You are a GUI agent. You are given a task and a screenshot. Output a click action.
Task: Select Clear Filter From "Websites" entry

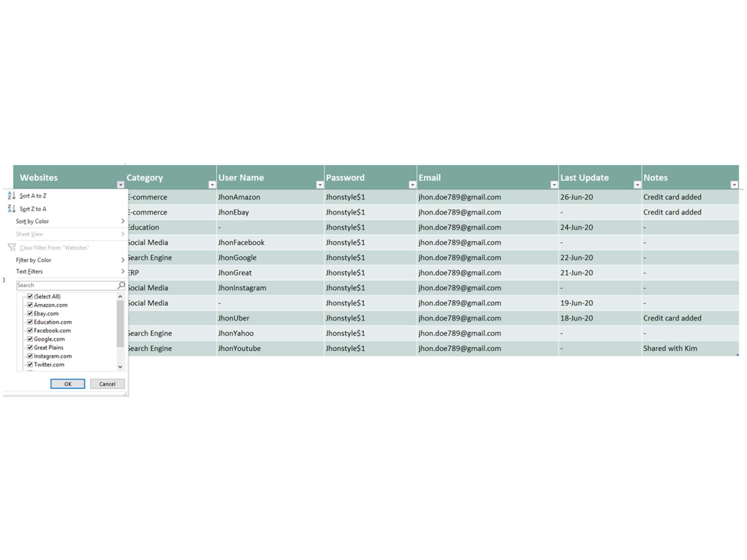65,248
